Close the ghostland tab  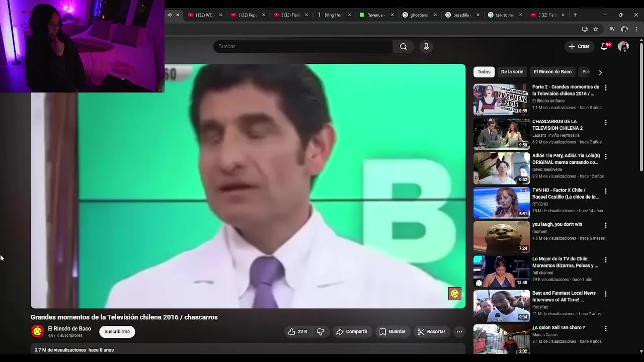[435, 15]
